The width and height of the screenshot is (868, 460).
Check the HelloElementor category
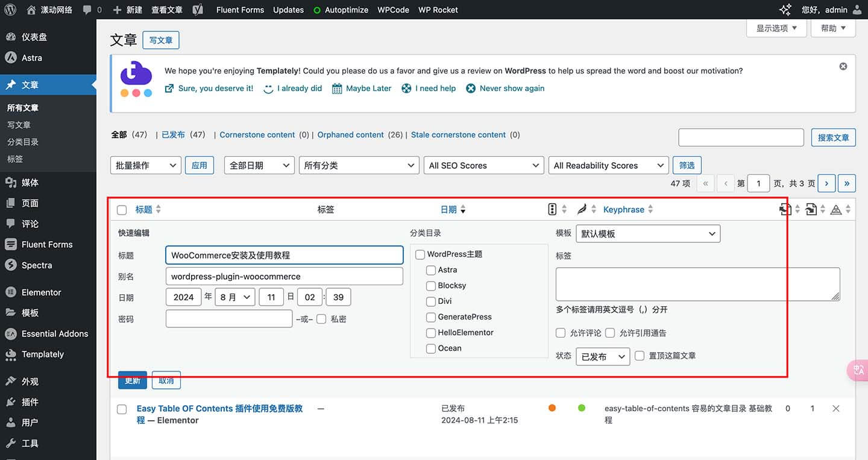[431, 333]
